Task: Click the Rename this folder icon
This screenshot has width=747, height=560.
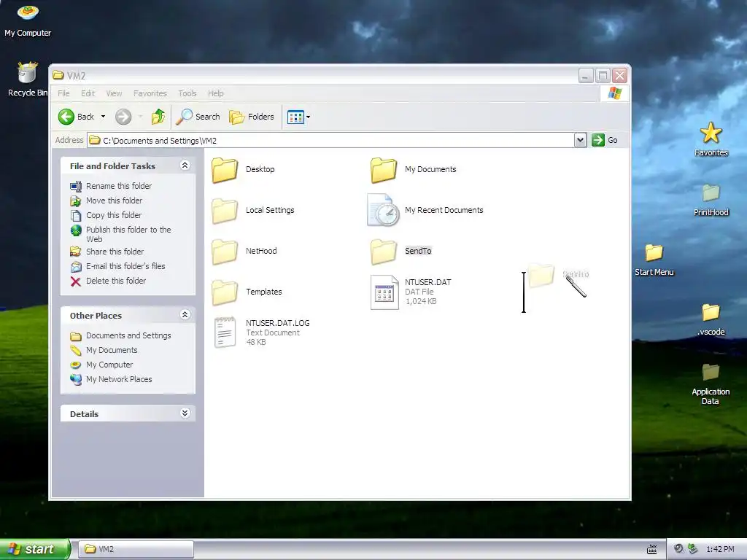Action: (x=76, y=186)
